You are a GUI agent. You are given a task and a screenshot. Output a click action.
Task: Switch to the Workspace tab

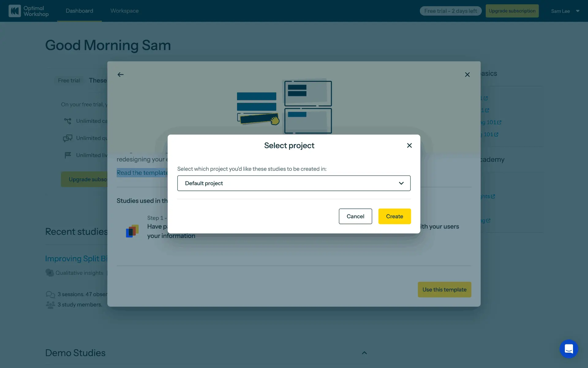pyautogui.click(x=124, y=11)
